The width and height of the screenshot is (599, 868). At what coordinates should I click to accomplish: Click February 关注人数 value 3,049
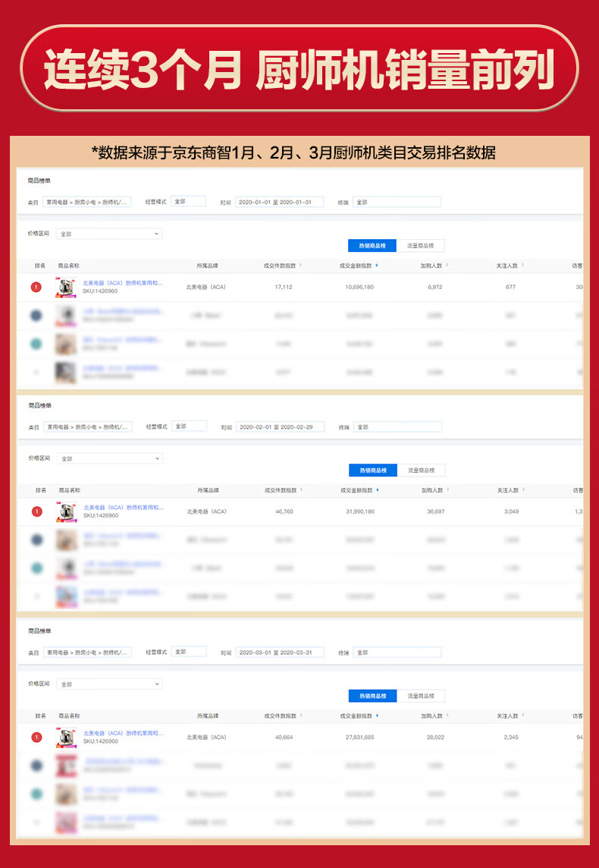512,511
